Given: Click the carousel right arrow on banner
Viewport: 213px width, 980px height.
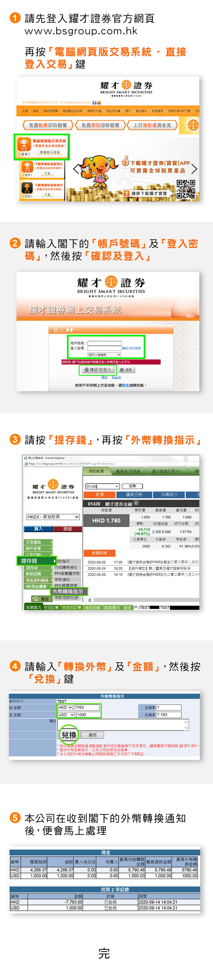Looking at the screenshot, I should click(194, 169).
